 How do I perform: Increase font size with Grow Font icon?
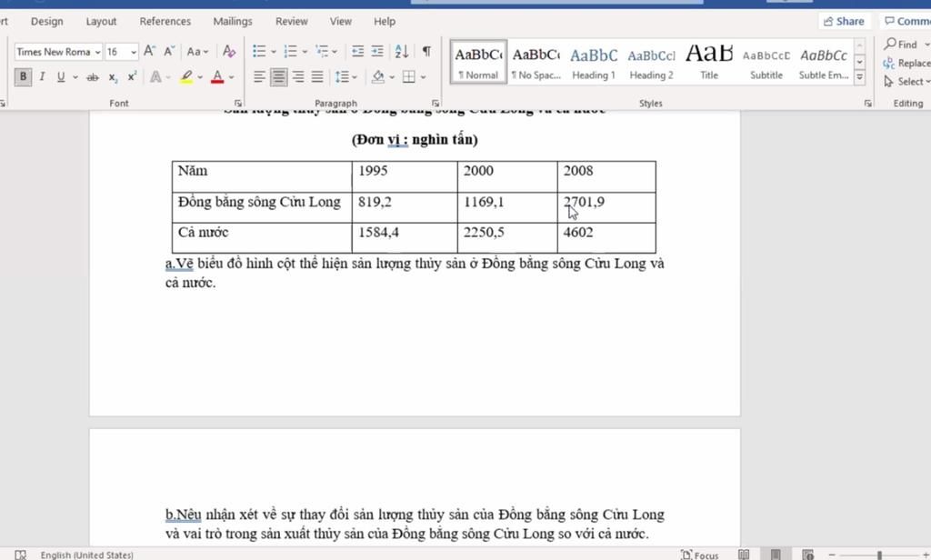150,51
